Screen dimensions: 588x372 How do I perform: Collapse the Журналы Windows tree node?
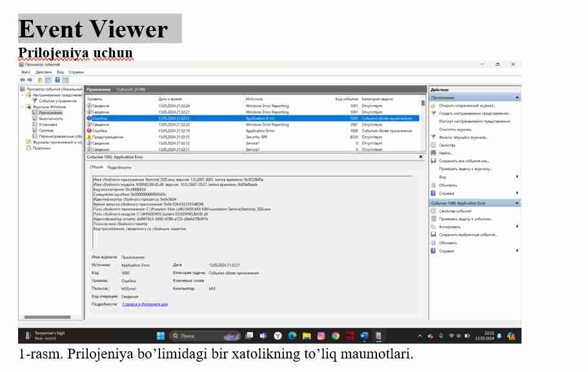23,107
